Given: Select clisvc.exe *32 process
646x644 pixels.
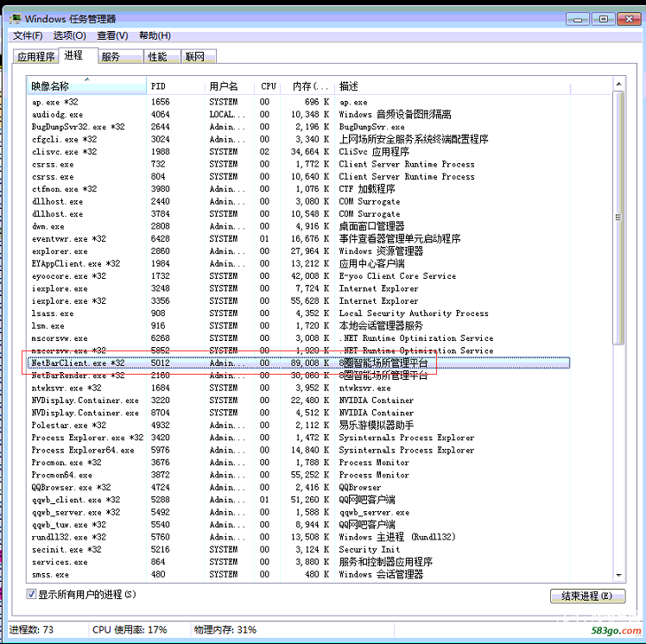Looking at the screenshot, I should click(299, 152).
